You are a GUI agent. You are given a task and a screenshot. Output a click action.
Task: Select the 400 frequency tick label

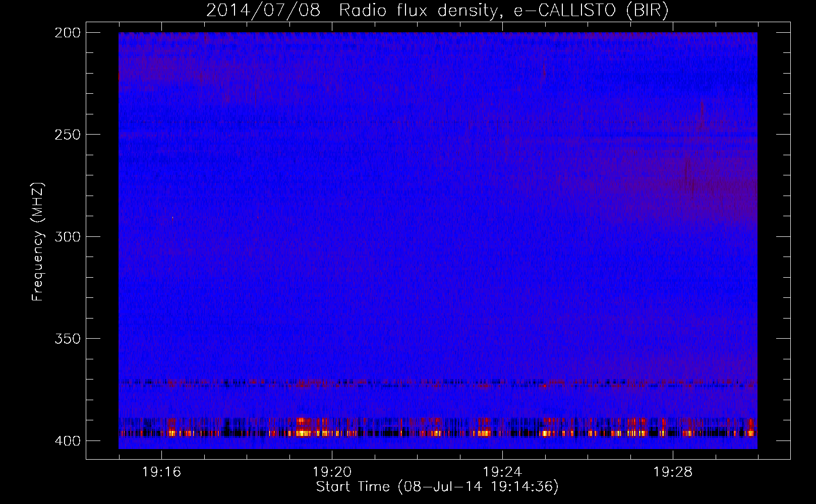67,440
